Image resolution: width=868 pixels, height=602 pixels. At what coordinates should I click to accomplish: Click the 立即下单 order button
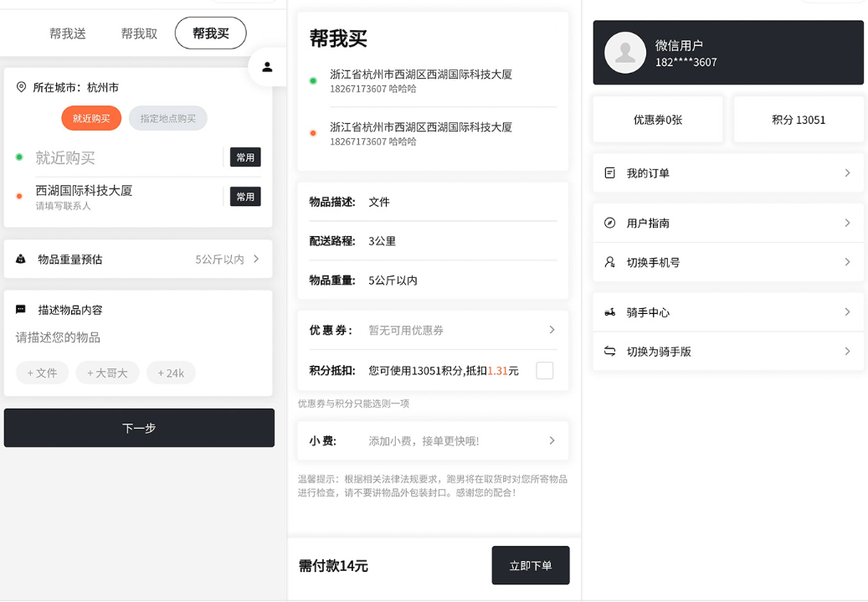point(530,565)
